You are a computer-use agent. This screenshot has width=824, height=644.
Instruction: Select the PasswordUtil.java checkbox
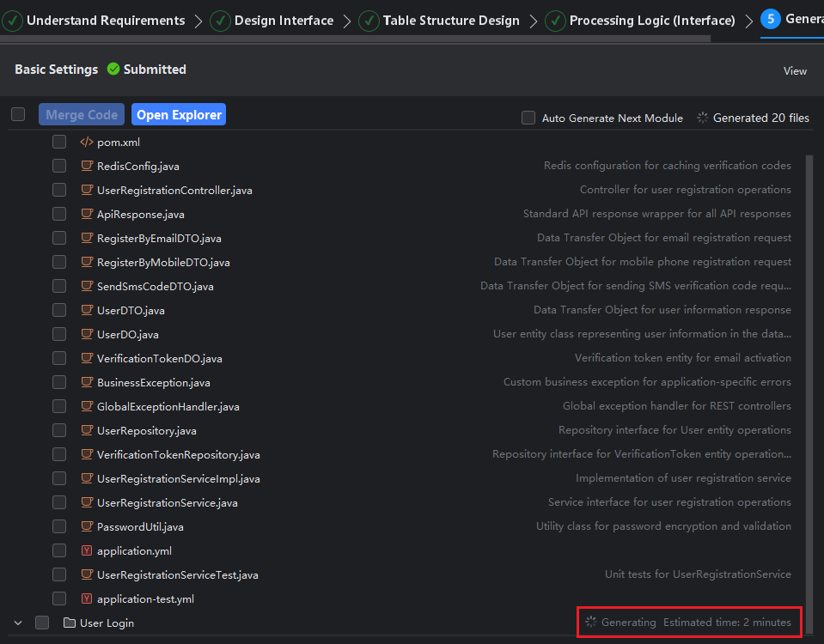pos(59,527)
